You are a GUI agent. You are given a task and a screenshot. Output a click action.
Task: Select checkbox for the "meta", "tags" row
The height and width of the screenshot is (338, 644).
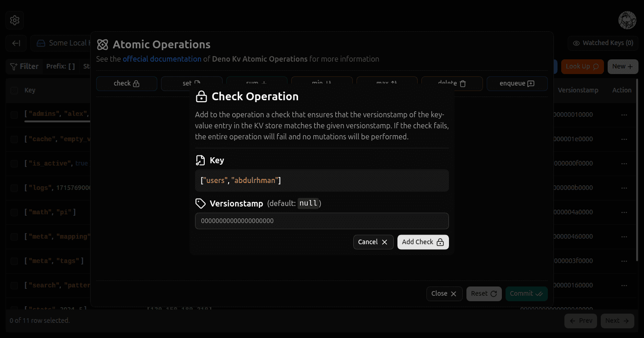14,261
